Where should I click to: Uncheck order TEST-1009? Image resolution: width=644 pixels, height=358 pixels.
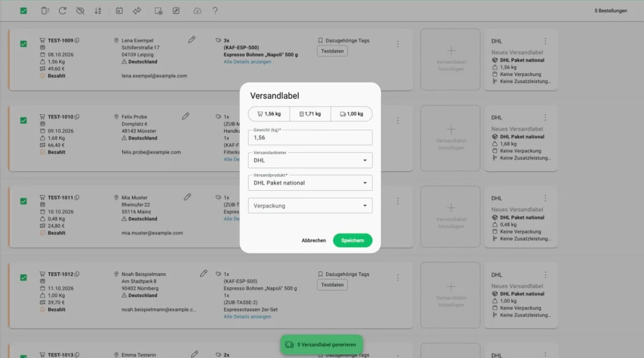[24, 44]
